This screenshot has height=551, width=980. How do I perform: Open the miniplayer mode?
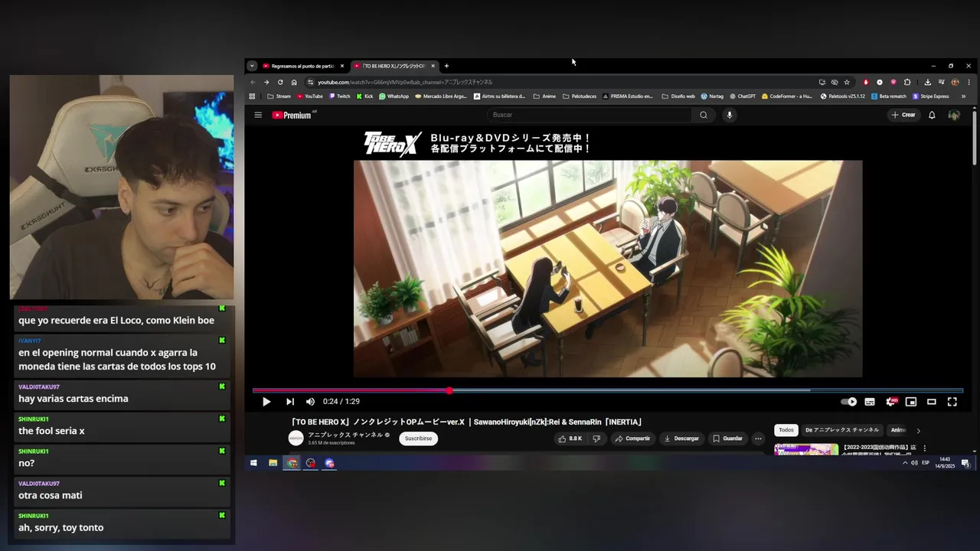tap(911, 402)
